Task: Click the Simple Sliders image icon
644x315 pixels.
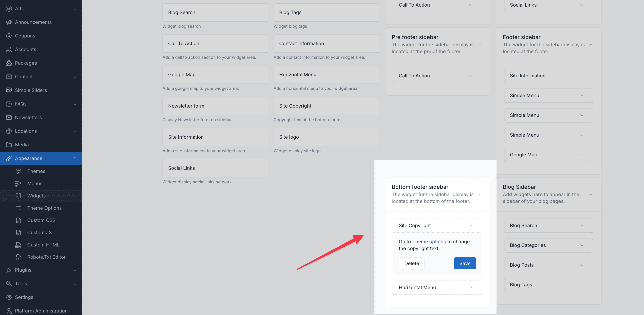Action: pyautogui.click(x=9, y=90)
